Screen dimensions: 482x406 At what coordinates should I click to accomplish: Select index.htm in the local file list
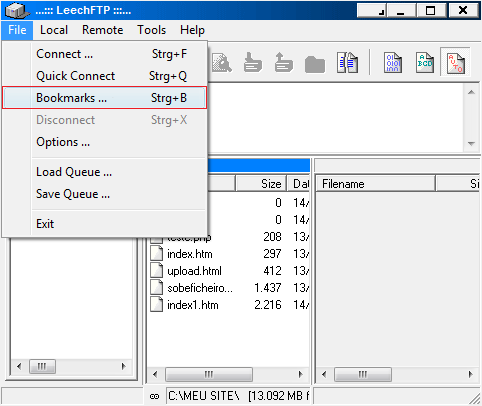pyautogui.click(x=190, y=254)
